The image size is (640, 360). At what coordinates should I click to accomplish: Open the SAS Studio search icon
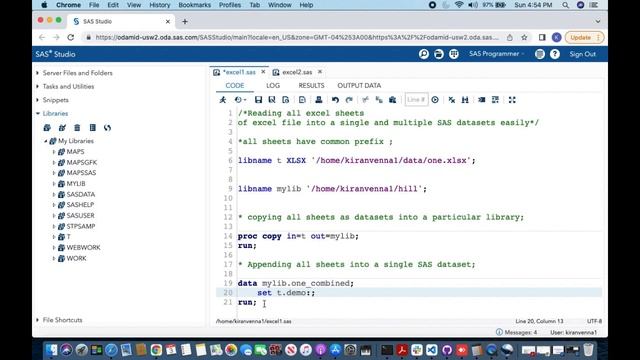tap(424, 54)
